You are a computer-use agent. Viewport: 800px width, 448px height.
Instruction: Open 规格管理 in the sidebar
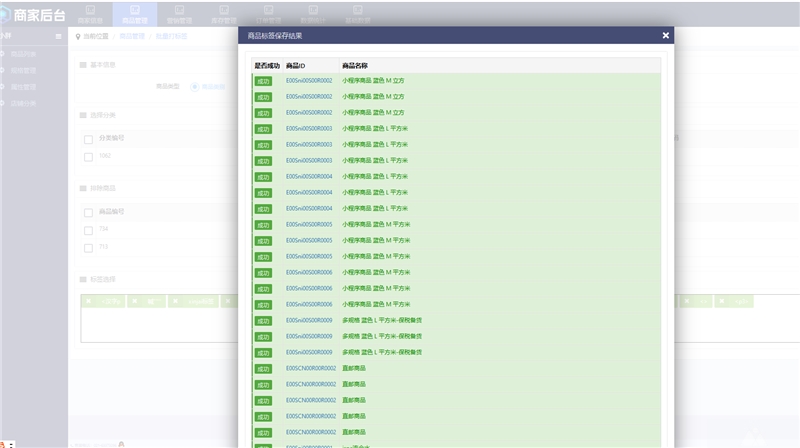coord(23,70)
